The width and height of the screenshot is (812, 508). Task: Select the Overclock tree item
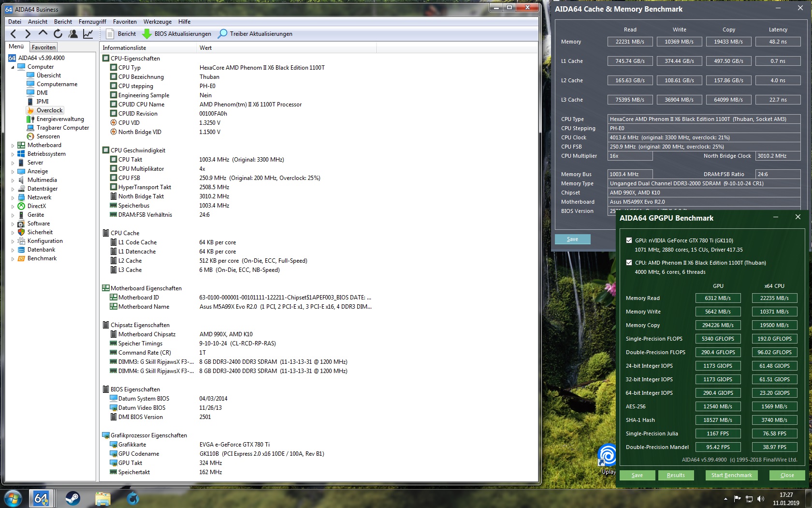[x=49, y=110]
